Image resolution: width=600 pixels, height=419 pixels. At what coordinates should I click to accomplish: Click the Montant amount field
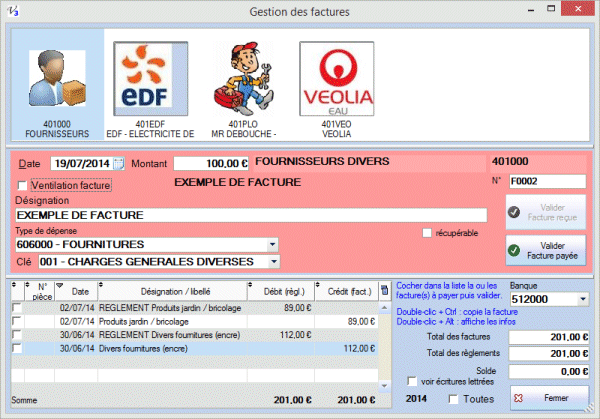point(211,163)
